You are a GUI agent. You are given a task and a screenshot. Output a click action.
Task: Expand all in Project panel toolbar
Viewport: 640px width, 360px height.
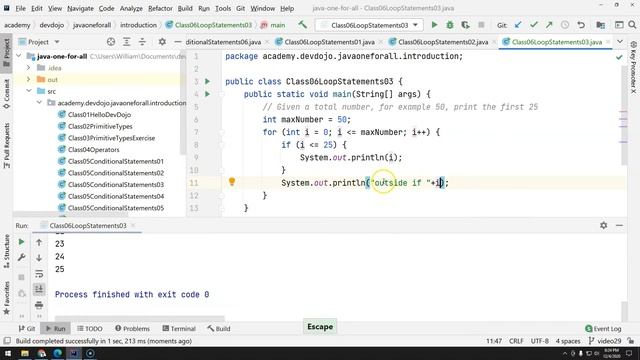tap(127, 42)
